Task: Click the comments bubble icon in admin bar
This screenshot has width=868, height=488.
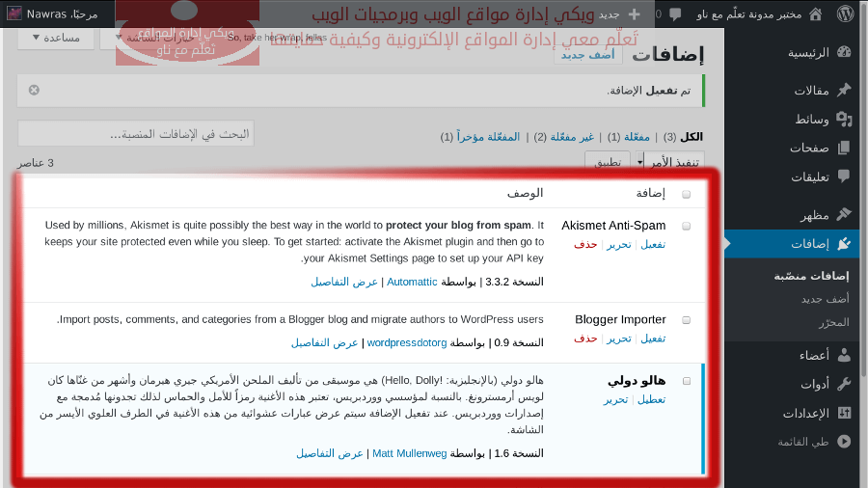Action: [675, 14]
